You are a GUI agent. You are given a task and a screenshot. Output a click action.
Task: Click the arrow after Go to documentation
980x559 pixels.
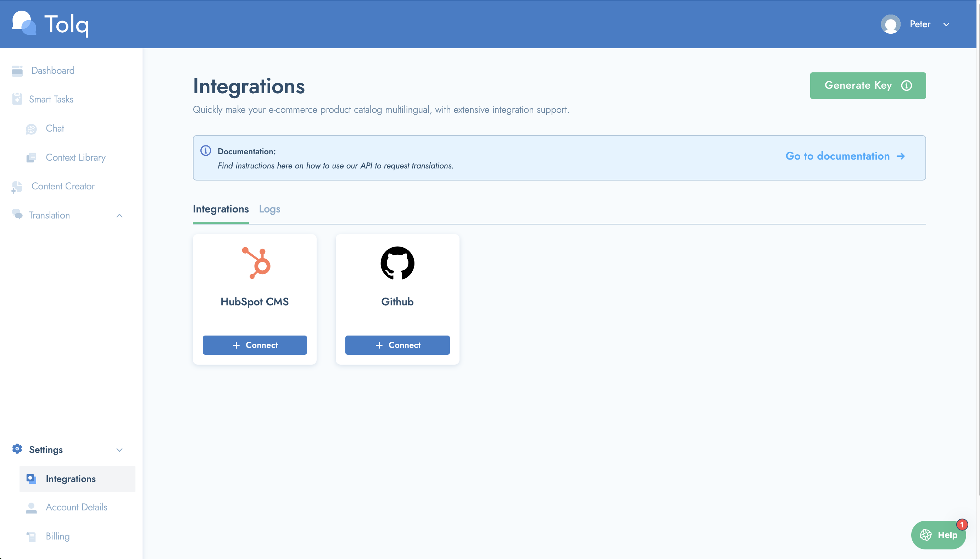point(901,156)
